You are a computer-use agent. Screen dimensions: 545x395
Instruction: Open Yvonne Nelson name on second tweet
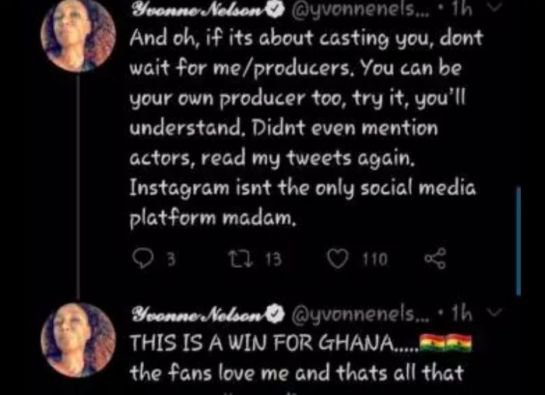point(198,314)
